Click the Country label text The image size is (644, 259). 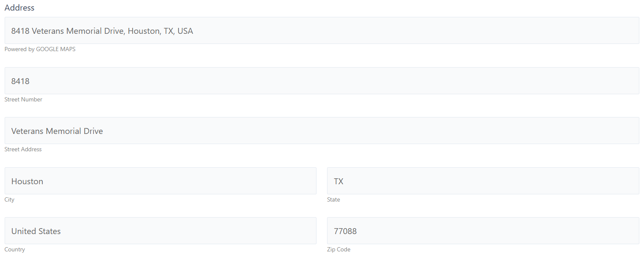pyautogui.click(x=15, y=249)
